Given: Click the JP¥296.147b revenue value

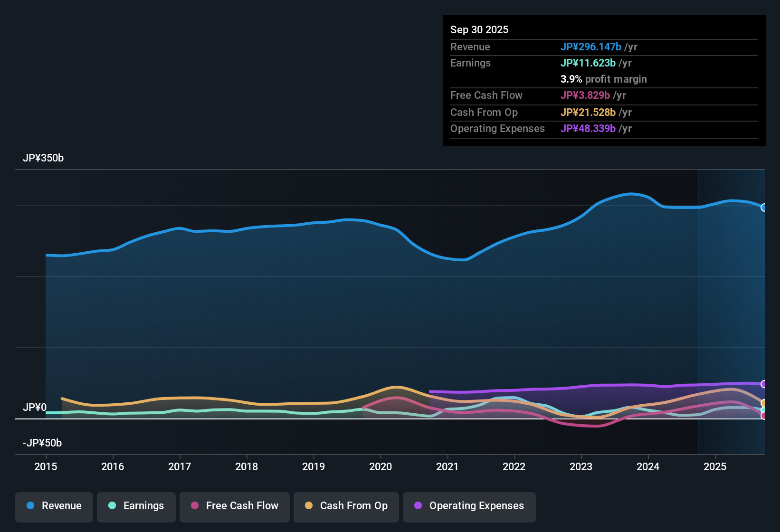Looking at the screenshot, I should point(592,47).
